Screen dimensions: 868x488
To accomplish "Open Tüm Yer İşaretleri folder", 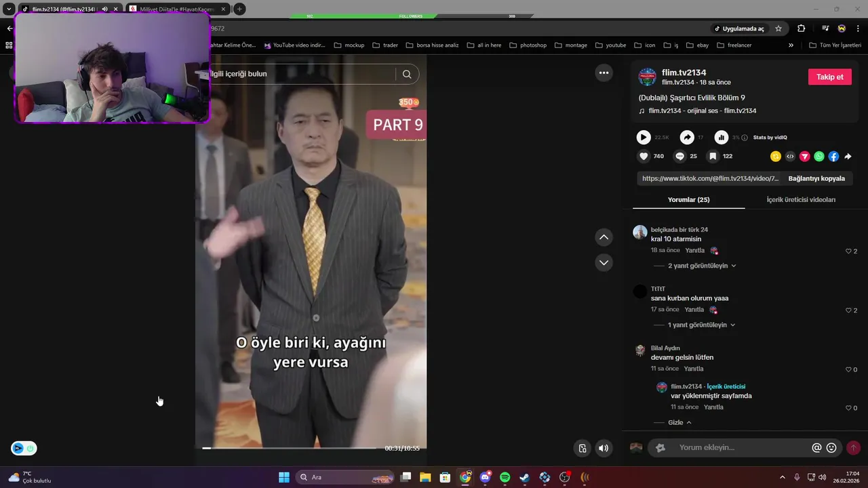I will tap(835, 45).
